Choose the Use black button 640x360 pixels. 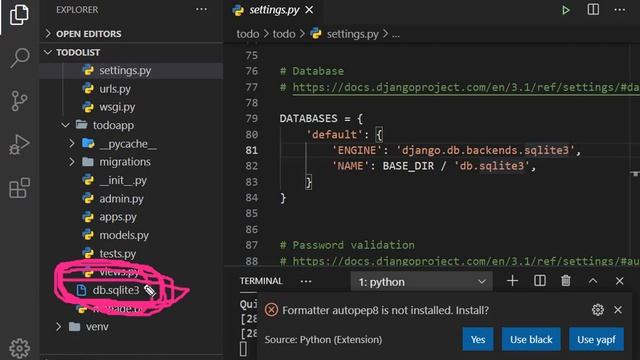click(x=531, y=339)
